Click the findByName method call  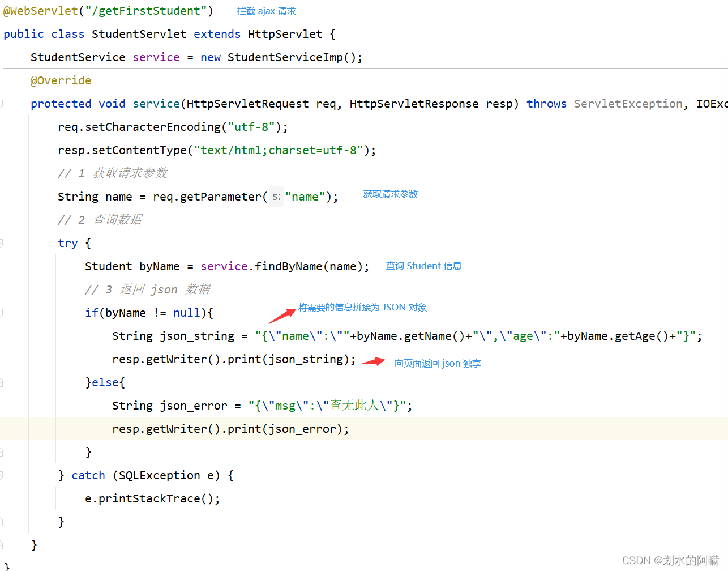coord(289,266)
